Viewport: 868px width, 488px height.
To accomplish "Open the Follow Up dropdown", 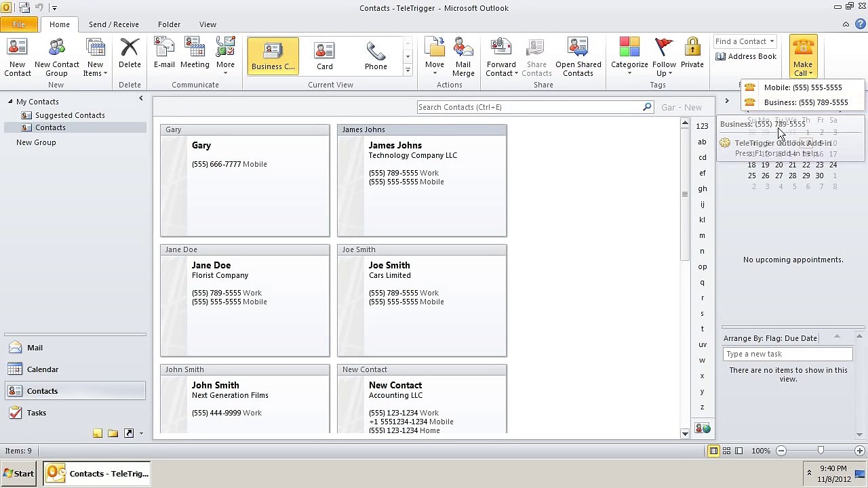I will point(664,57).
